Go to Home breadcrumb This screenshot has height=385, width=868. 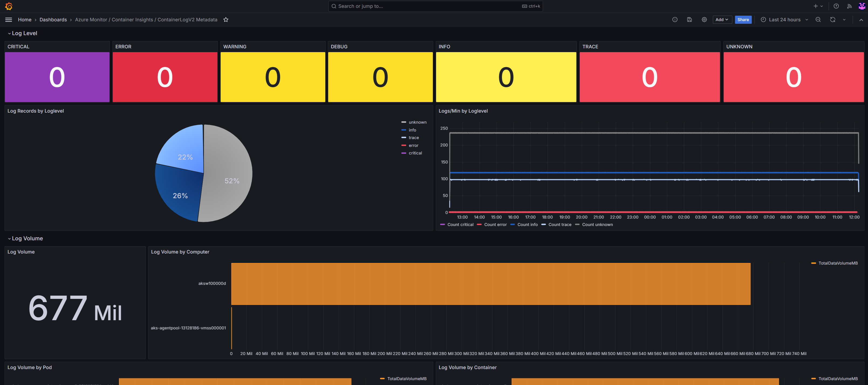pos(24,19)
